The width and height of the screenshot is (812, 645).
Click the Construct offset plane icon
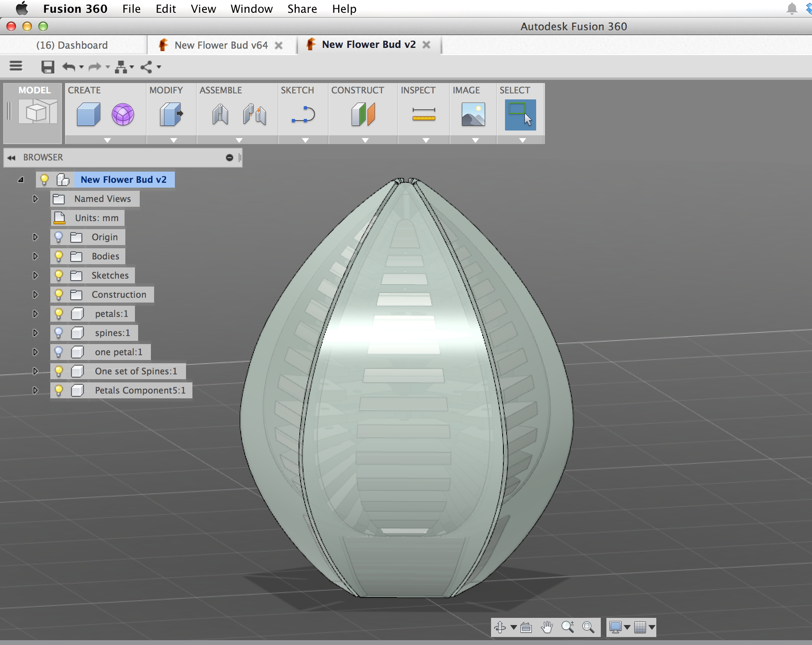click(x=363, y=115)
